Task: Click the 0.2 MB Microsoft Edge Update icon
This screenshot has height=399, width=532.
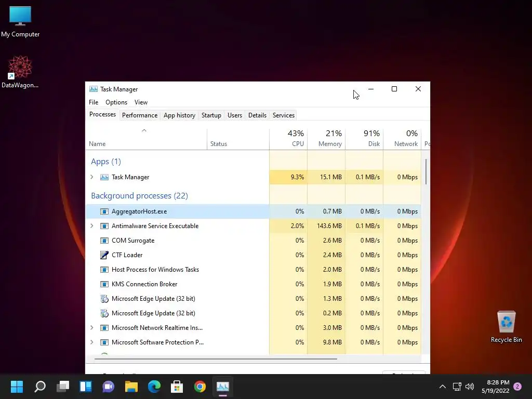Action: click(x=104, y=313)
